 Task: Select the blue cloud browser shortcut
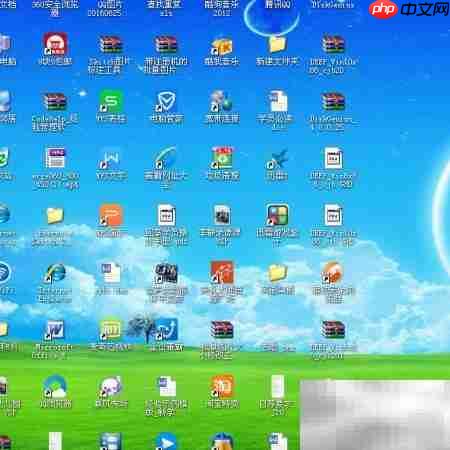tap(55, 386)
